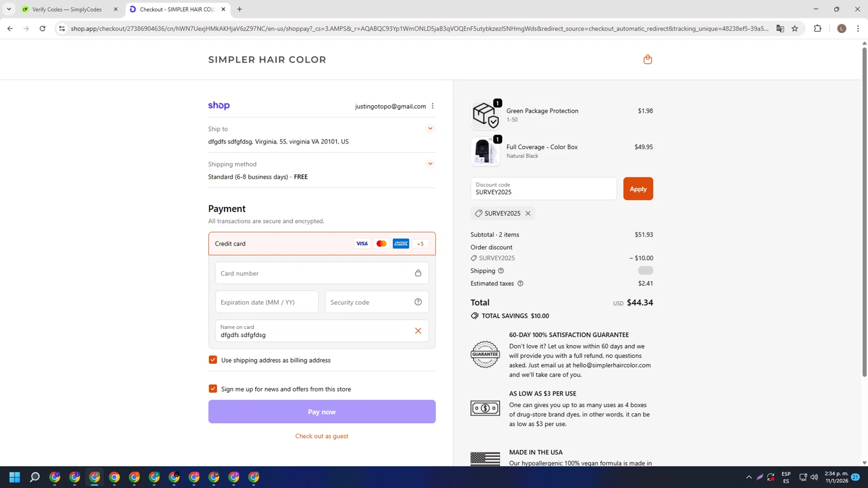Screen dimensions: 868x488
Task: Focus the Expiration date field
Action: (267, 302)
